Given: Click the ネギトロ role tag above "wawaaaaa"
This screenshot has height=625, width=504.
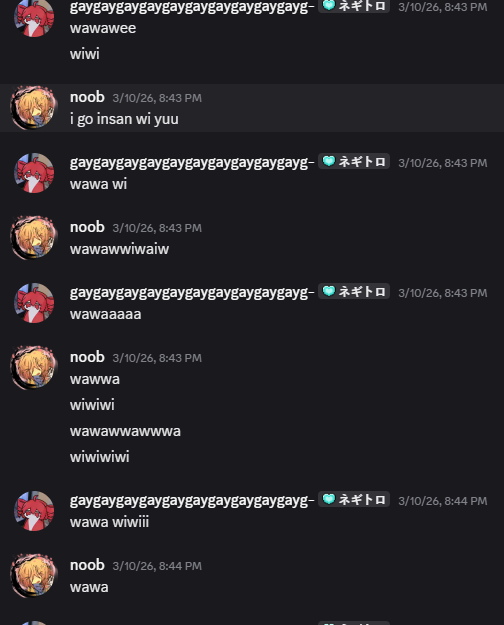Looking at the screenshot, I should pyautogui.click(x=354, y=291).
